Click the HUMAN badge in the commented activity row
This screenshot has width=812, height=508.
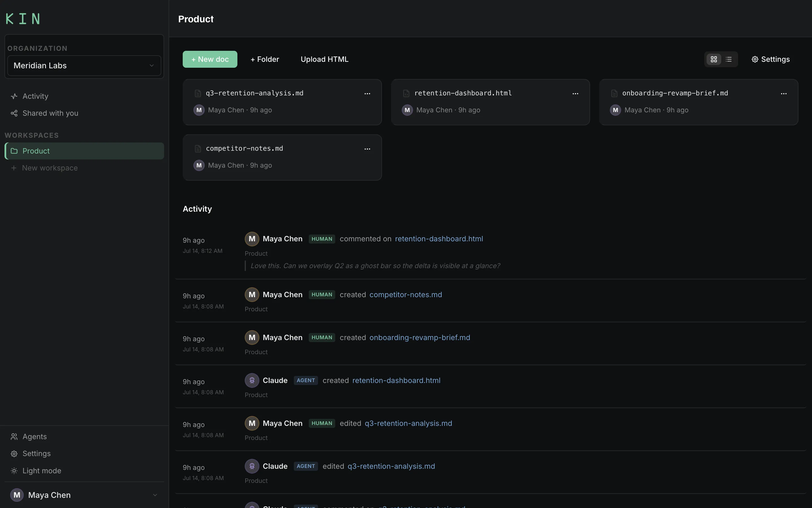coord(322,239)
